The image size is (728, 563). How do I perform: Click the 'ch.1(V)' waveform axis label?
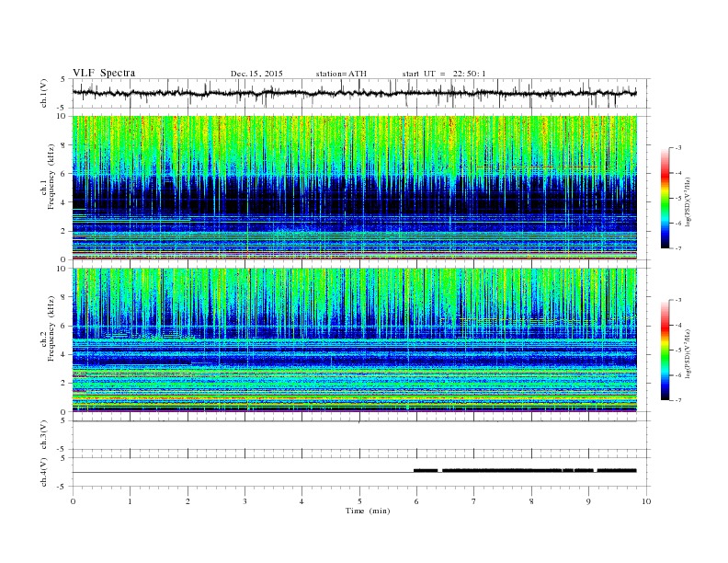coord(44,93)
